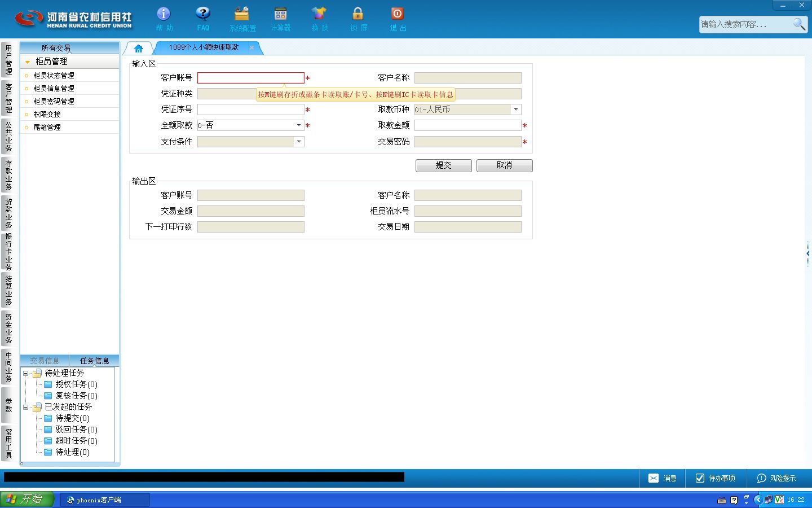Focus the 交易密码 input field
The width and height of the screenshot is (812, 508).
click(x=468, y=142)
